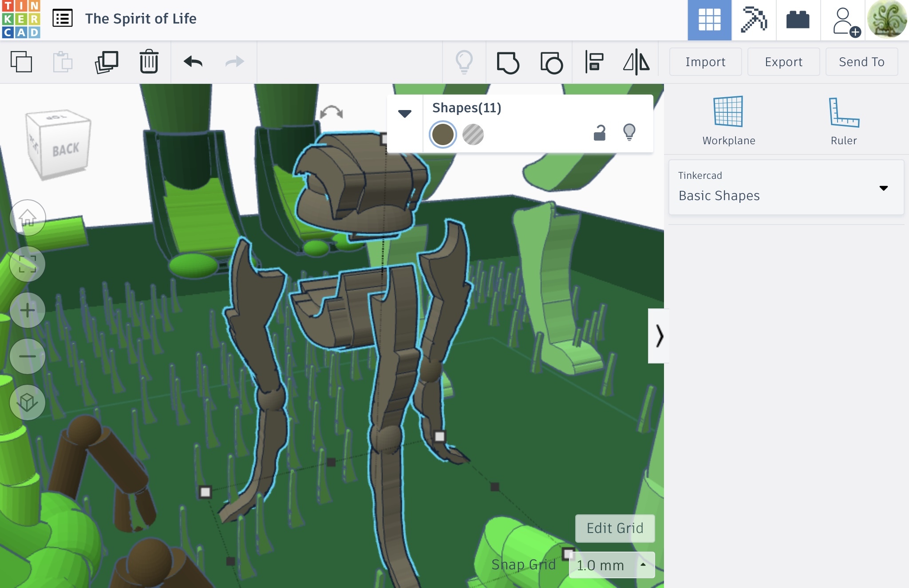
Task: Switch to 3D design grid view
Action: coord(709,20)
